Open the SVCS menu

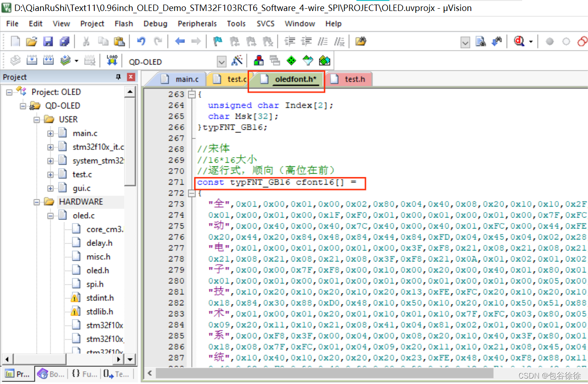pyautogui.click(x=265, y=24)
